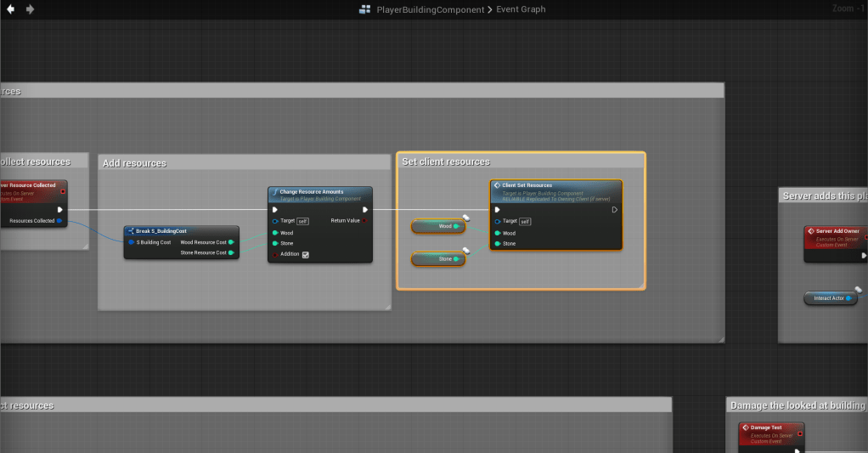868x453 pixels.
Task: Click the forward navigation arrow
Action: (x=31, y=9)
